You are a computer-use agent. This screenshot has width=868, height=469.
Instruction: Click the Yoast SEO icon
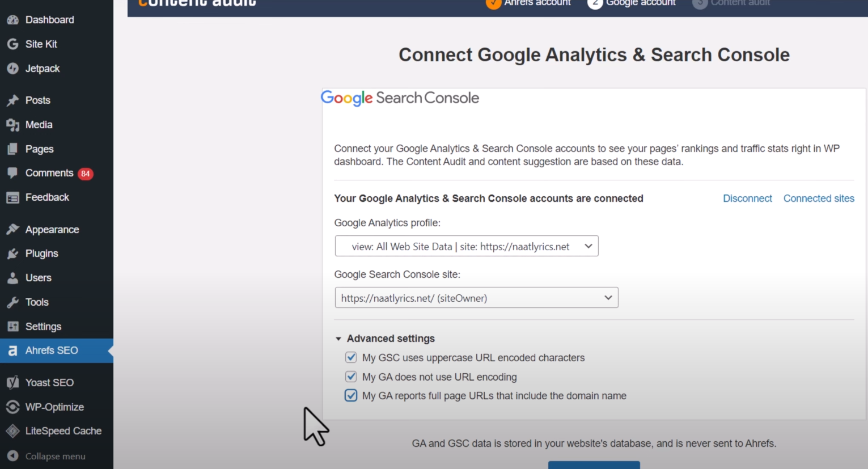[12, 383]
